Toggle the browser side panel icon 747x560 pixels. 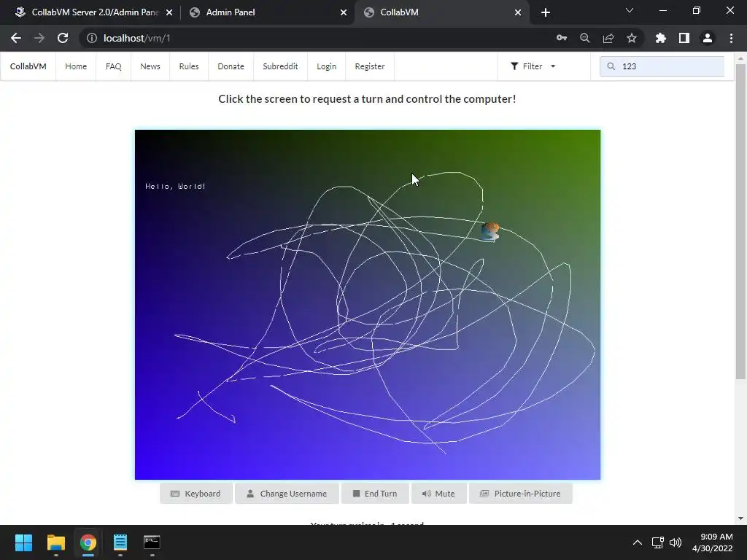[684, 38]
